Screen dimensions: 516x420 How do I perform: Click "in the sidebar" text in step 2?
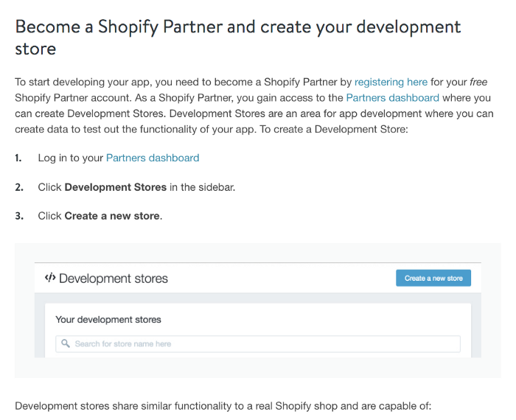[x=202, y=187]
